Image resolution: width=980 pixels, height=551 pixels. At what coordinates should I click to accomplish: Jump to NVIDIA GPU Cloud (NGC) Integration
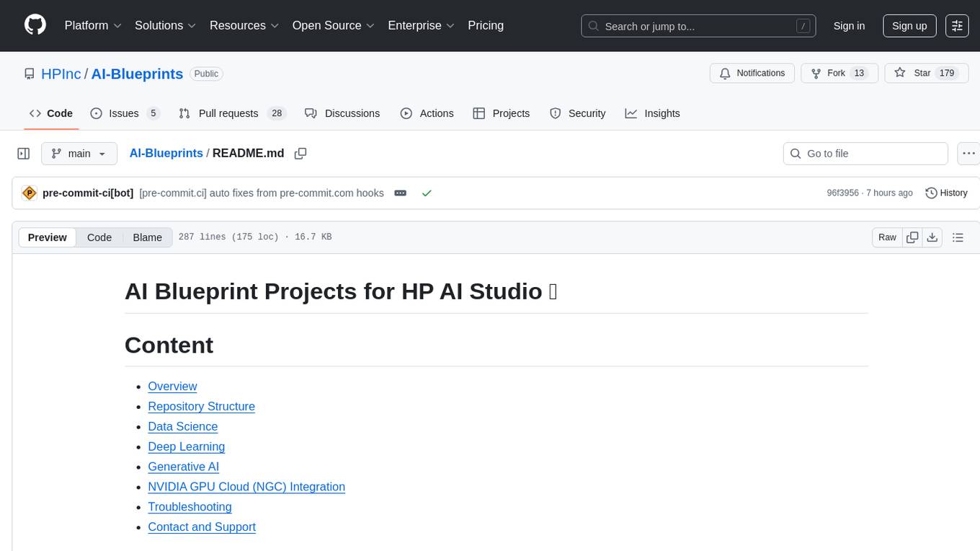pyautogui.click(x=246, y=487)
